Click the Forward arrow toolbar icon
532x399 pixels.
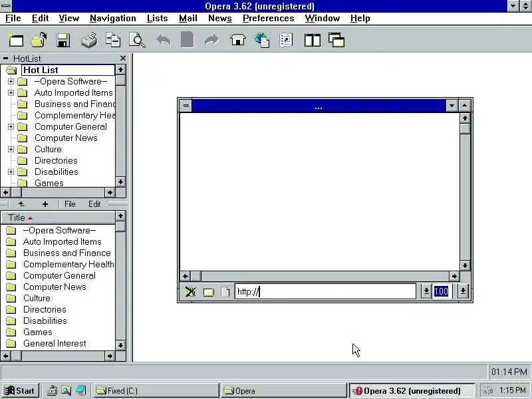212,40
